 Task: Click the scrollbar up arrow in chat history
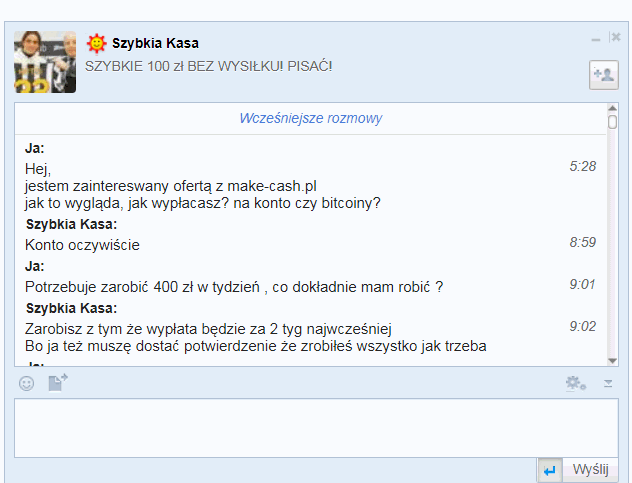coord(612,108)
